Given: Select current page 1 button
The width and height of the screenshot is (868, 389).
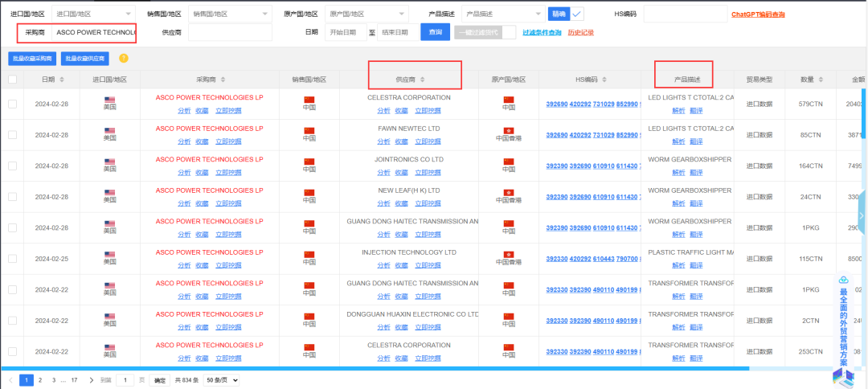Looking at the screenshot, I should click(x=27, y=380).
